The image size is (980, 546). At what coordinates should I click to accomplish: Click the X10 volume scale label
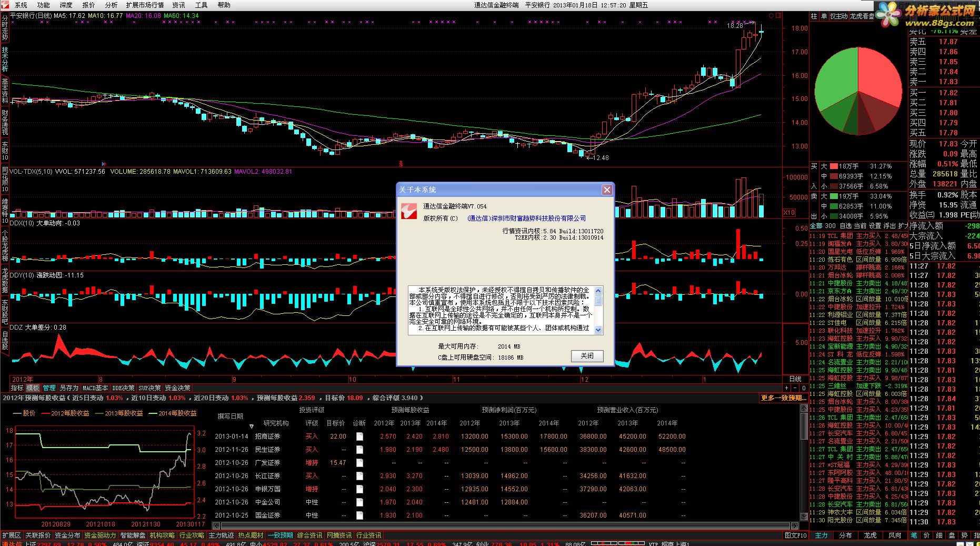(789, 213)
